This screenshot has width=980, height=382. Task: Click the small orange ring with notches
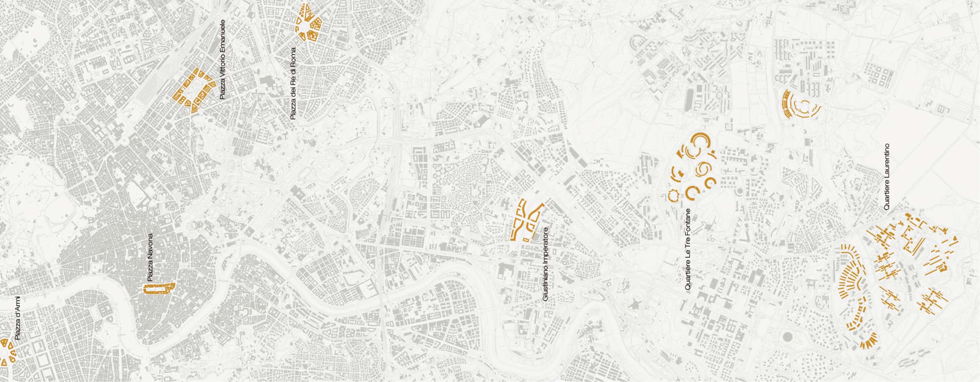673,195
